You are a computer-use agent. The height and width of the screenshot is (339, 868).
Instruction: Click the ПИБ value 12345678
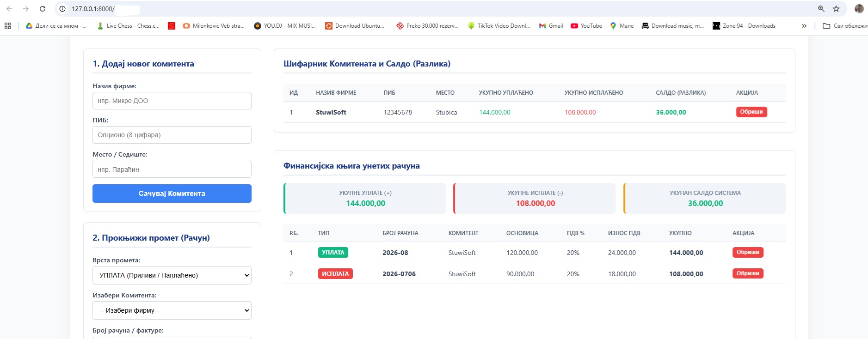click(x=398, y=112)
